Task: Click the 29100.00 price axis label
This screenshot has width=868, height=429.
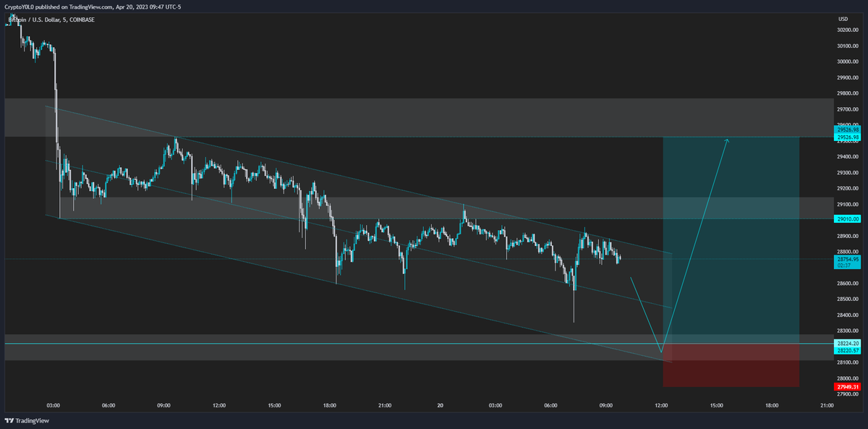Action: tap(848, 205)
